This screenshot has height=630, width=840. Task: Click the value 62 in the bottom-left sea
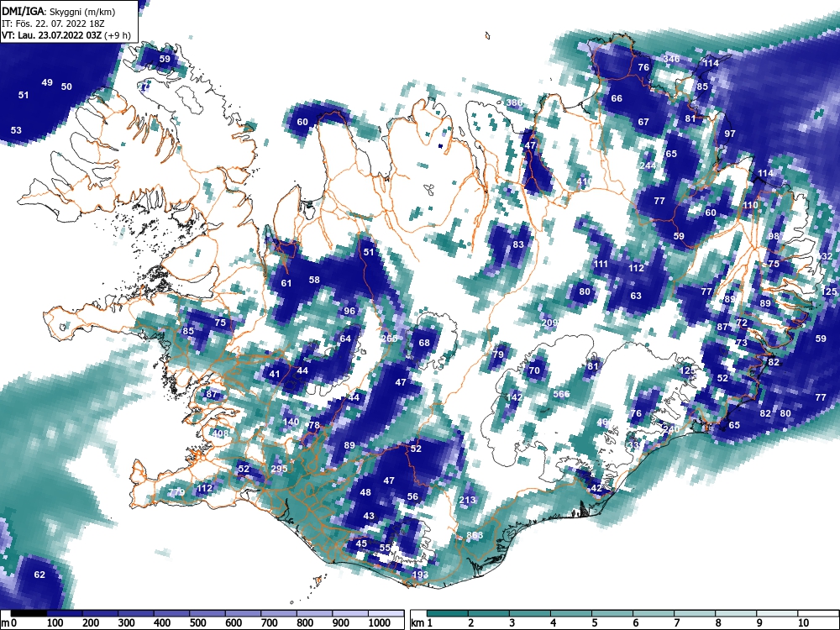pyautogui.click(x=39, y=575)
